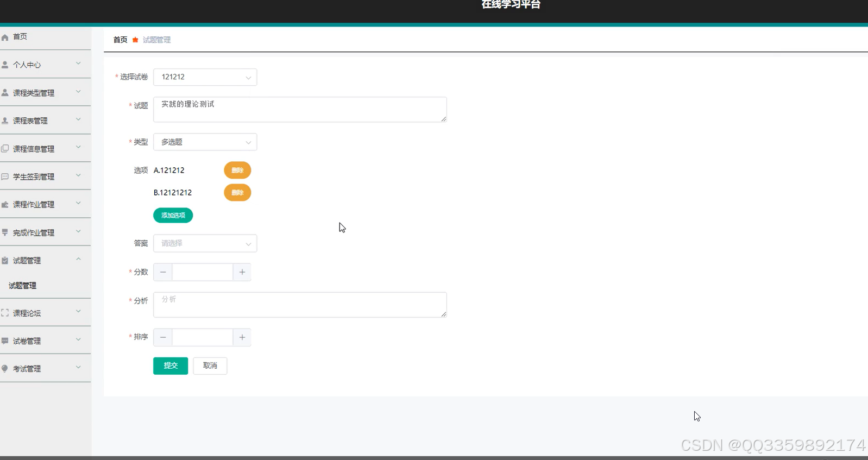Open the 课程信息管理 sidebar menu
Image resolution: width=868 pixels, height=460 pixels.
[x=45, y=148]
